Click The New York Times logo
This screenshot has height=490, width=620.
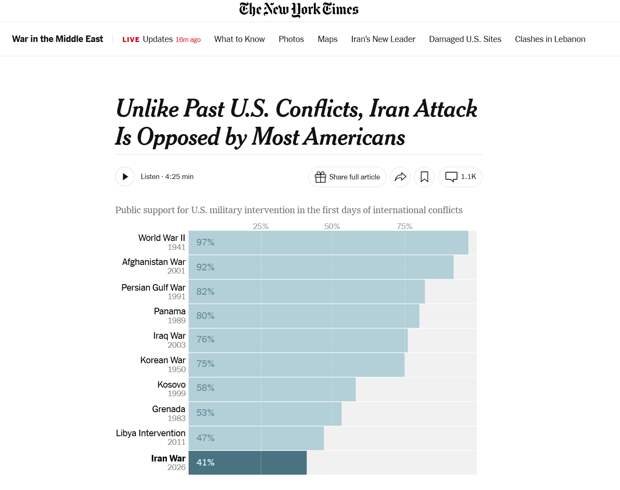298,10
